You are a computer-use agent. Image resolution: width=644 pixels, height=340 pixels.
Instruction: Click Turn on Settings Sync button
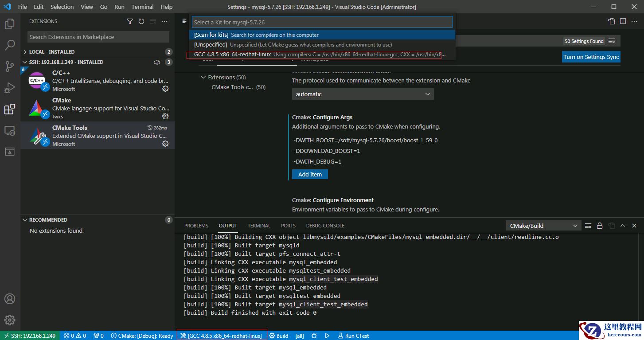pyautogui.click(x=591, y=57)
